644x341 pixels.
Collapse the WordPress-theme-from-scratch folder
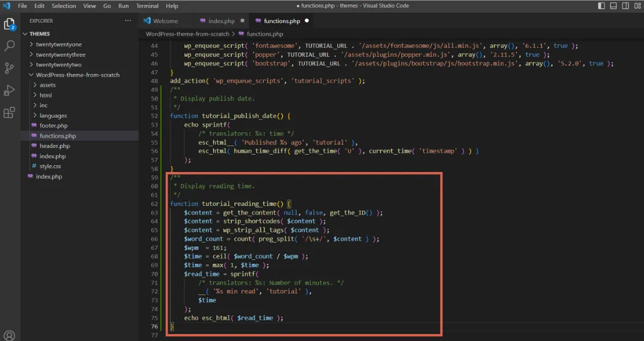click(x=78, y=75)
